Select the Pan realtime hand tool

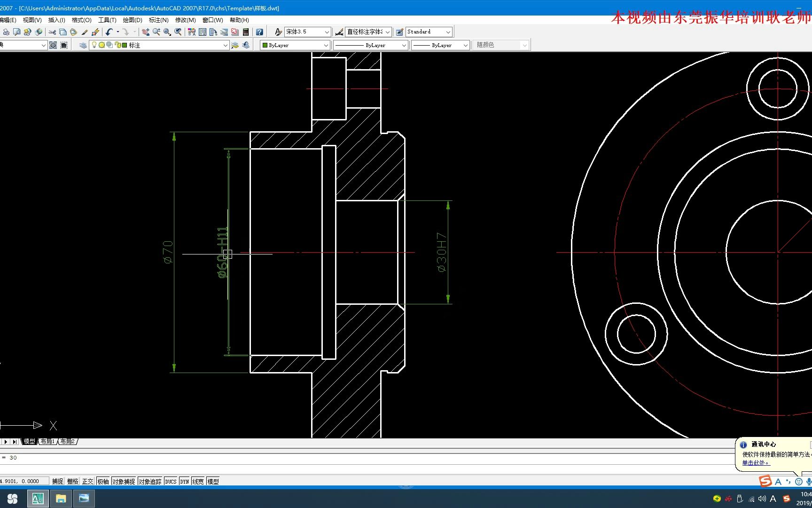click(146, 32)
